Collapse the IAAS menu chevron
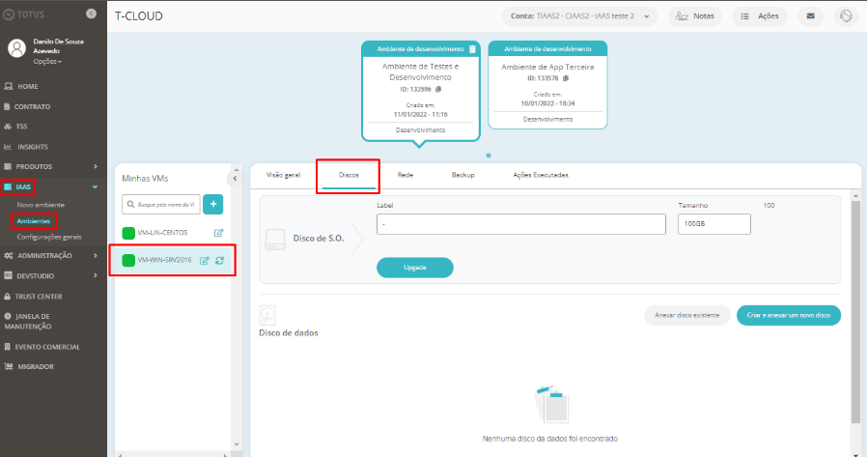 pyautogui.click(x=95, y=187)
